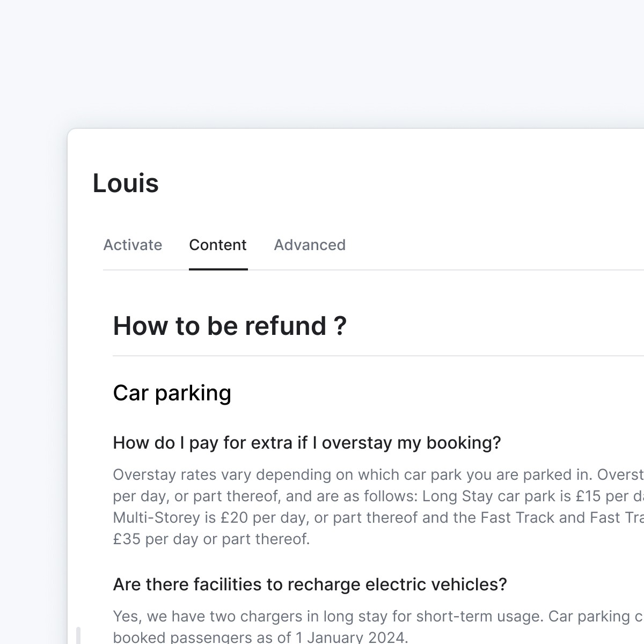The height and width of the screenshot is (644, 644).
Task: Click the "Long Stay car park is £15" text
Action: 511,496
